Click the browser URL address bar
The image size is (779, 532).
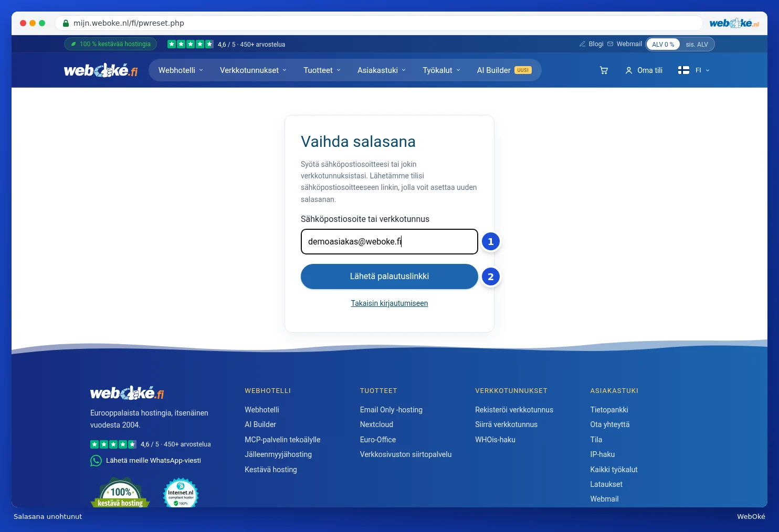pyautogui.click(x=379, y=23)
